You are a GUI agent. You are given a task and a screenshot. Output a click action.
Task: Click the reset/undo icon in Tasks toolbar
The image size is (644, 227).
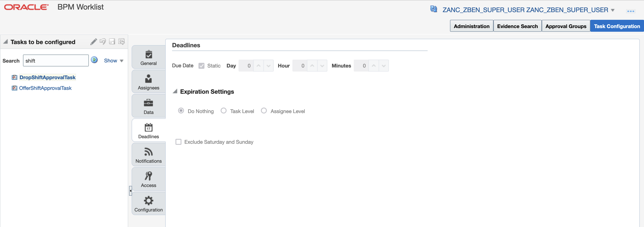102,42
